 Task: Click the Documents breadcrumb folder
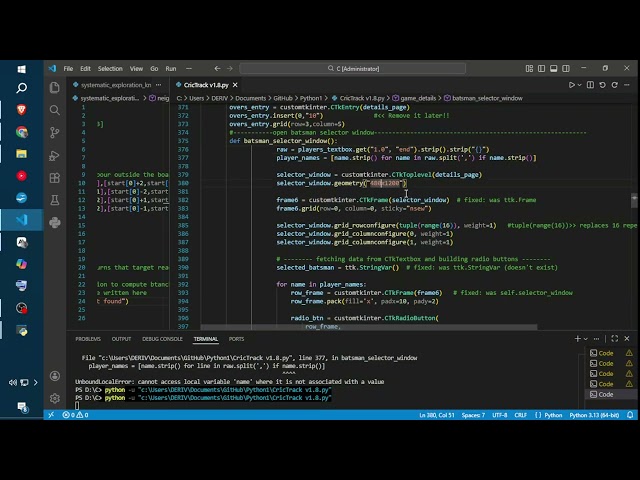tap(251, 98)
